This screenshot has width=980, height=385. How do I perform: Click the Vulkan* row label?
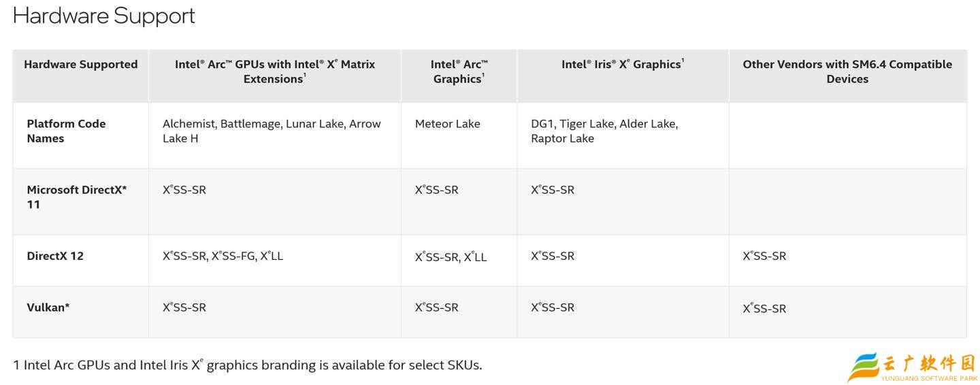click(48, 307)
